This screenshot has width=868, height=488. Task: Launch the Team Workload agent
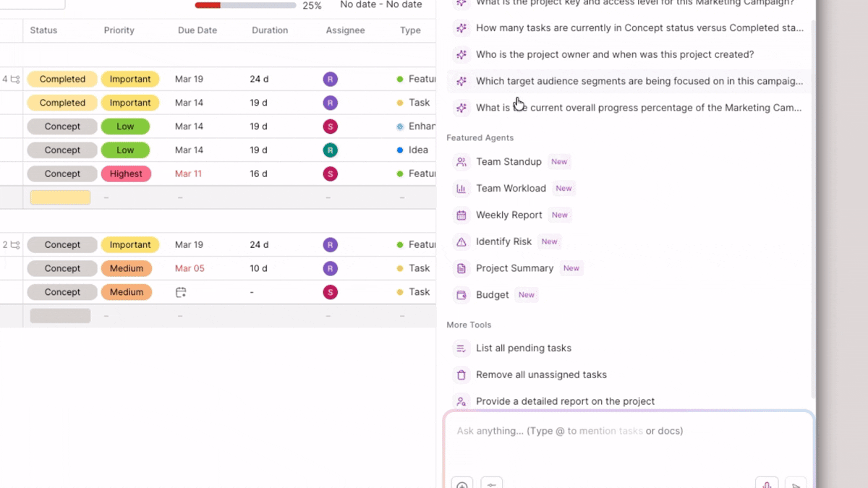pyautogui.click(x=510, y=189)
